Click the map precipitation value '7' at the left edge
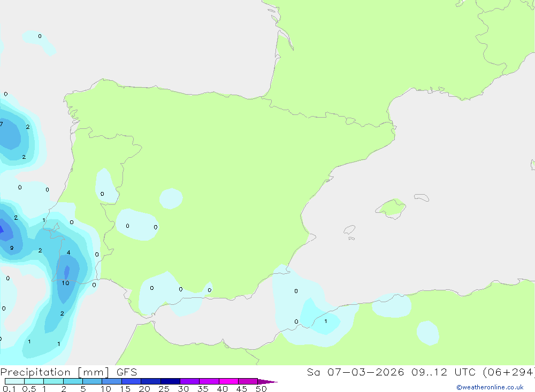The image size is (535, 392). 2,124
